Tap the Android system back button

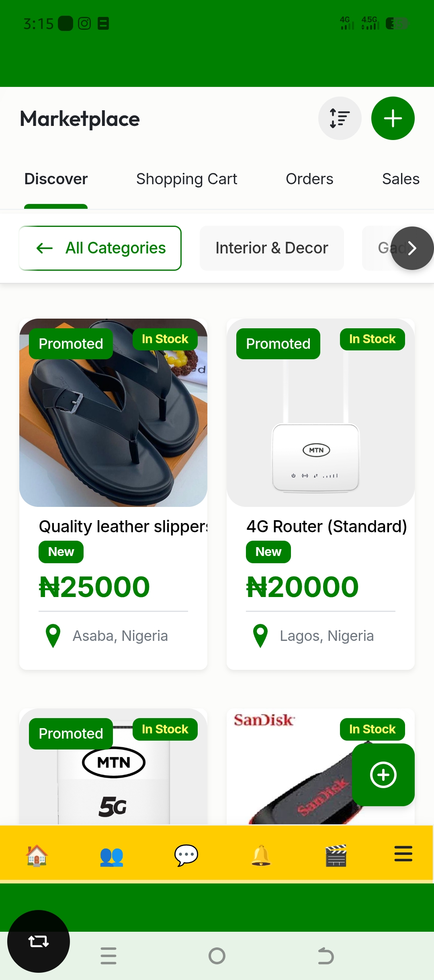(325, 956)
